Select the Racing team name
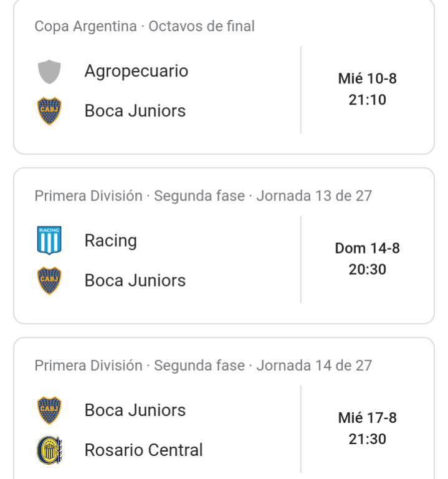448x479 pixels. [x=111, y=240]
